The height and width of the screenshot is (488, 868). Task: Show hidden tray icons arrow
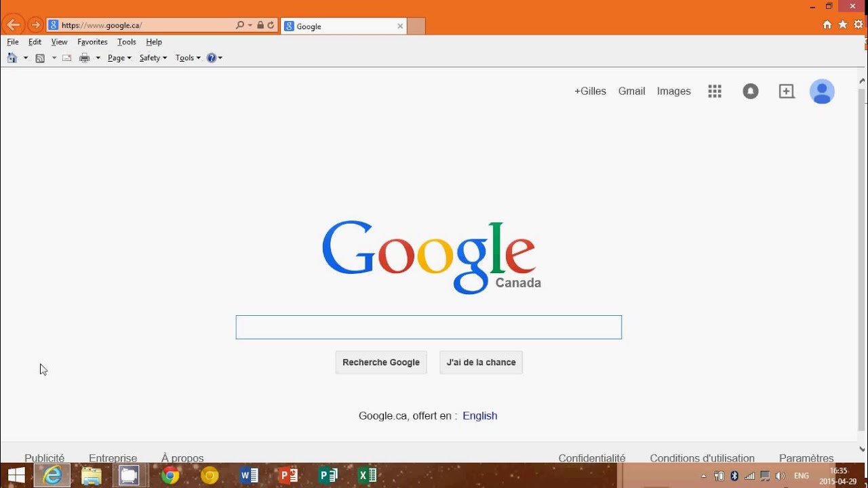coord(703,476)
